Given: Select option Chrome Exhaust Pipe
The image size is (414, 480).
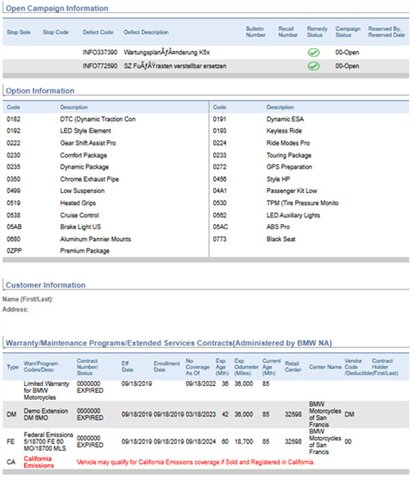Looking at the screenshot, I should 89,179.
